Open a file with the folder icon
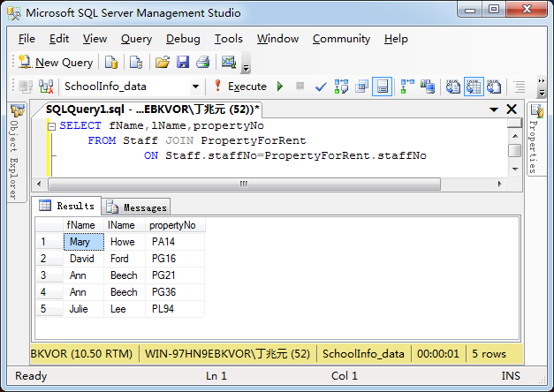 click(x=163, y=63)
